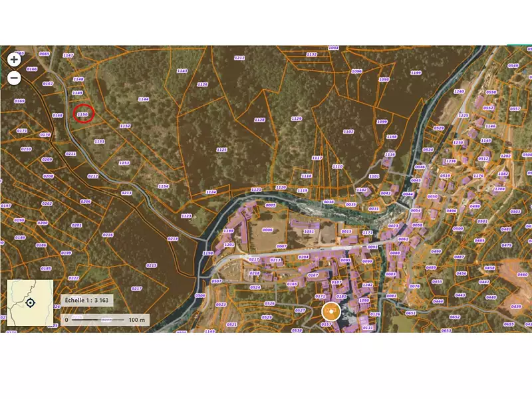Click parcel label 0006 in the village
Screen dimensions: 532x399
click(268, 229)
